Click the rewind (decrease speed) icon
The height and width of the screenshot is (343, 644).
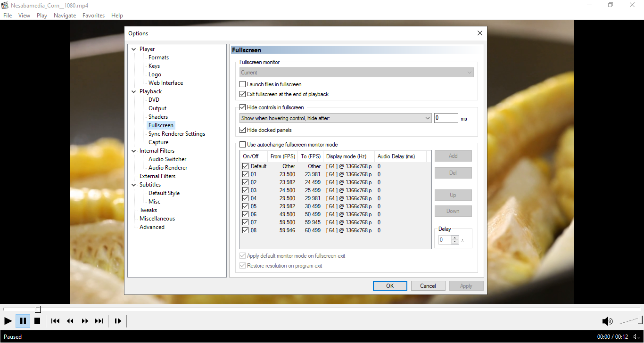coord(70,321)
